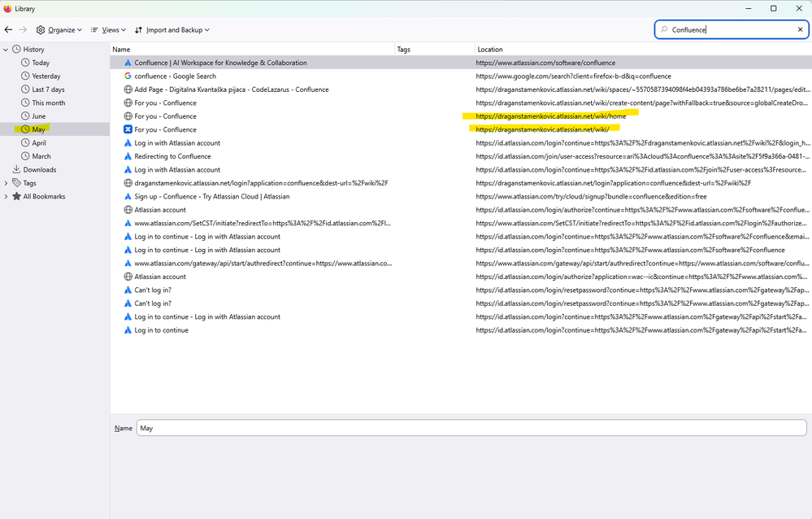This screenshot has height=519, width=812.
Task: Click the star icon beside All Bookmarks
Action: click(16, 196)
